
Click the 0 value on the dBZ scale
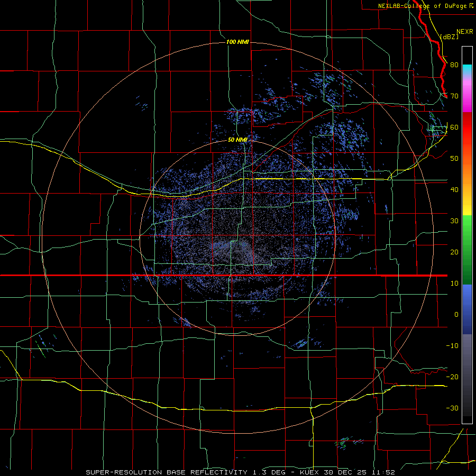coord(456,315)
